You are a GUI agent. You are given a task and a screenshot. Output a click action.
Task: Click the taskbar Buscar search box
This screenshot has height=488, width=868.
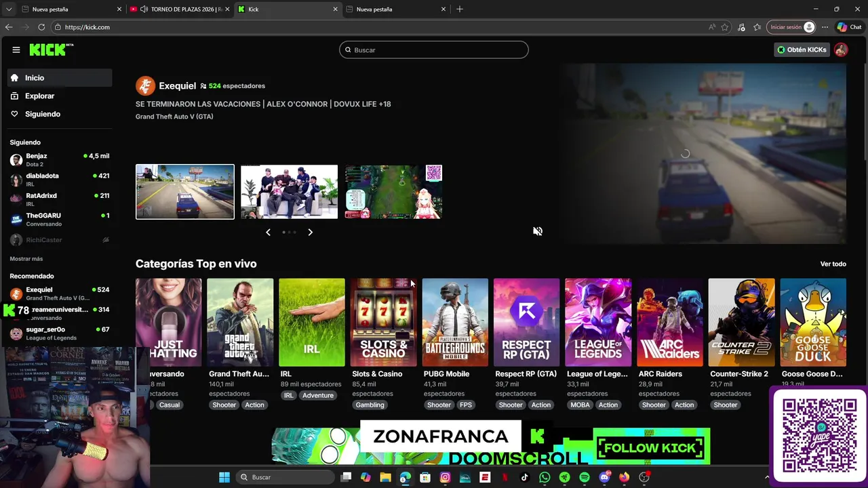[285, 477]
